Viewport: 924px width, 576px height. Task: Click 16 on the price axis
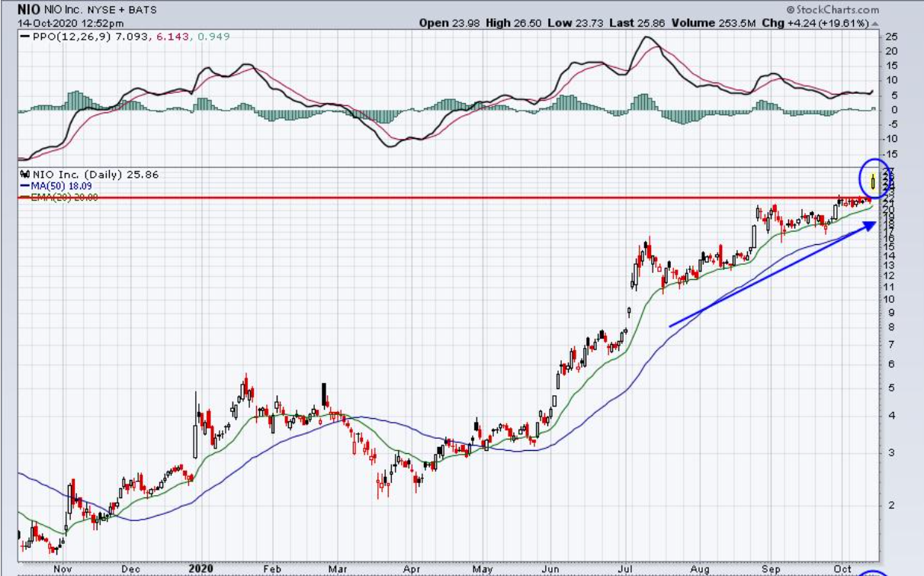890,238
